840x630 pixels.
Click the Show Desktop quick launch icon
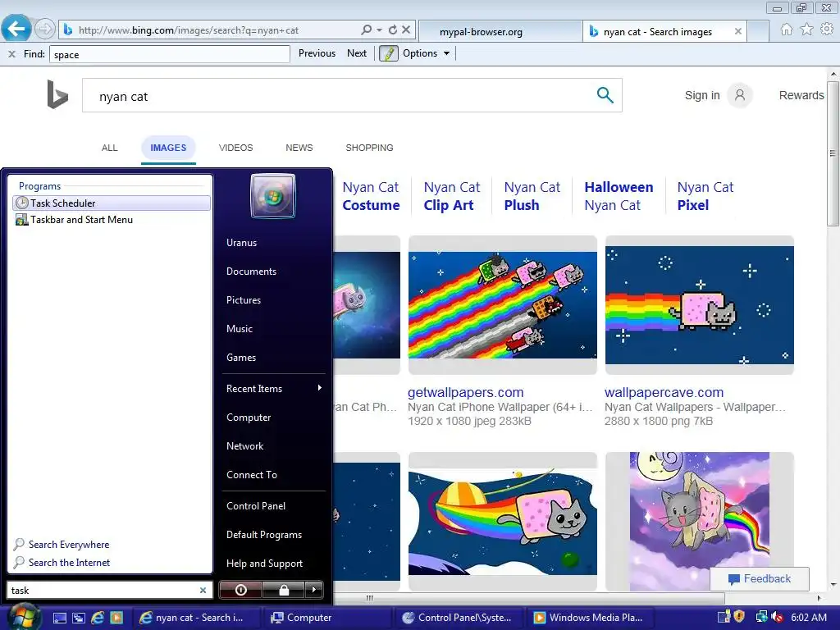click(59, 618)
